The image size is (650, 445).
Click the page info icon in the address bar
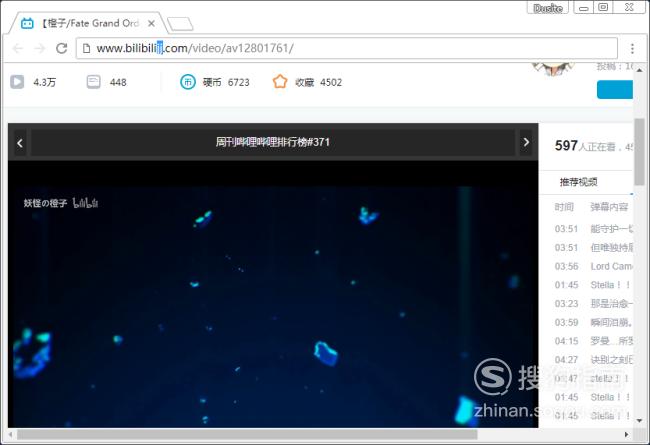point(86,49)
